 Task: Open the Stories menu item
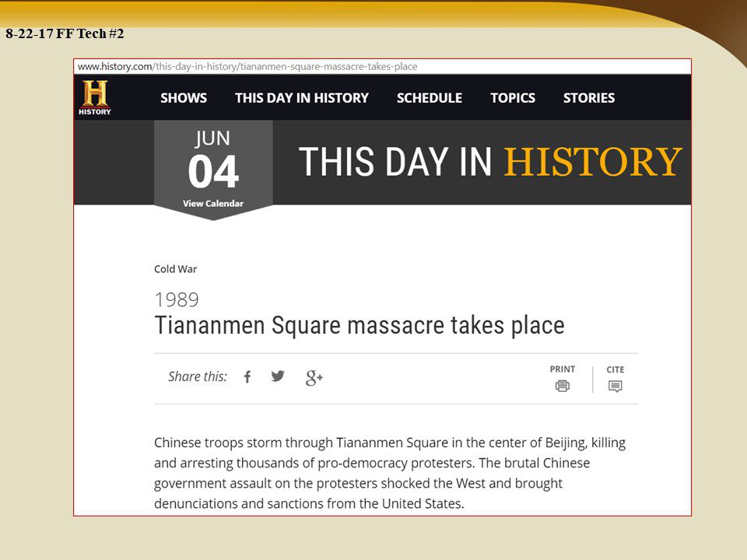coord(589,98)
